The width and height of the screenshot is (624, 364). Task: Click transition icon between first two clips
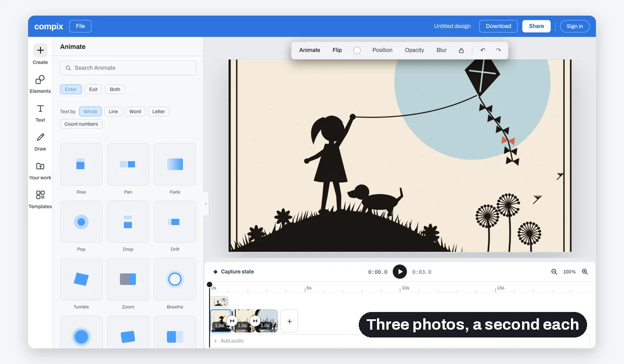click(232, 321)
